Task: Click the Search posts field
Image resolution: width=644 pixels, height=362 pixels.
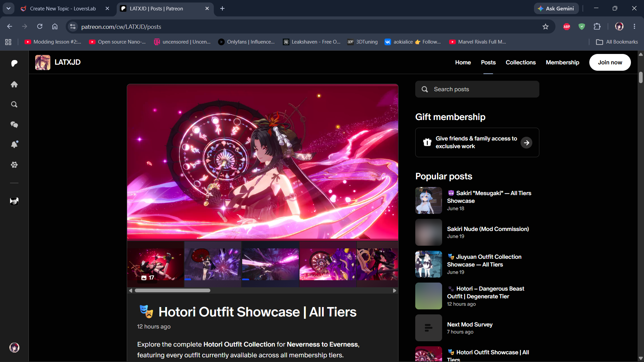Action: (x=477, y=89)
